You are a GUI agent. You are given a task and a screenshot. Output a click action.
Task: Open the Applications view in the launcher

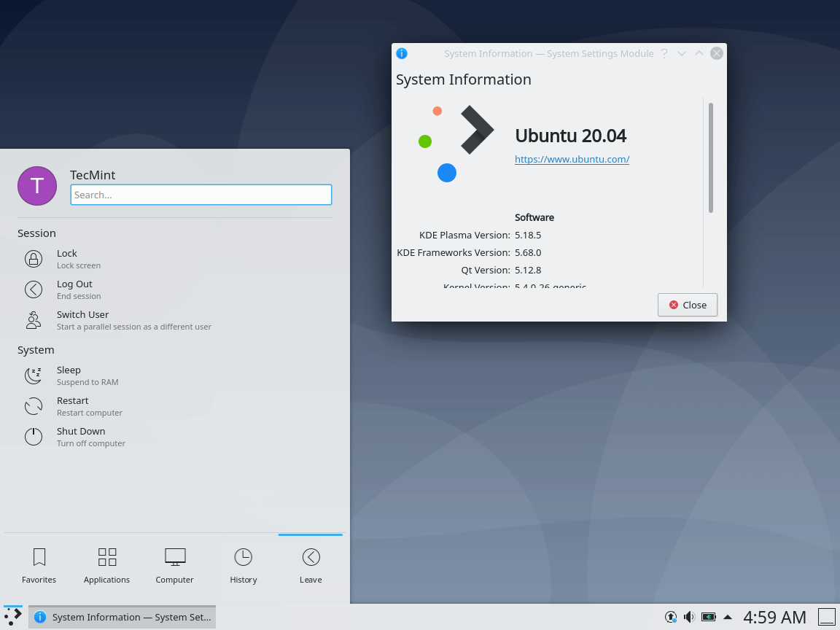point(106,556)
